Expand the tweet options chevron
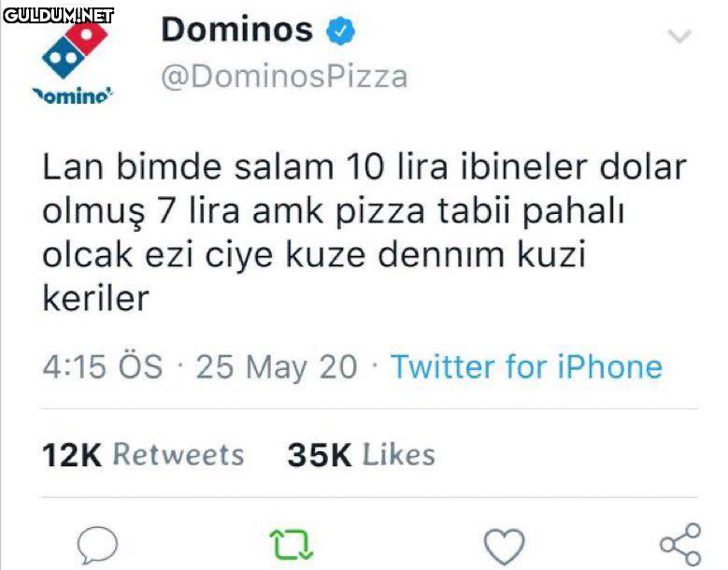This screenshot has width=728, height=570. tap(681, 37)
